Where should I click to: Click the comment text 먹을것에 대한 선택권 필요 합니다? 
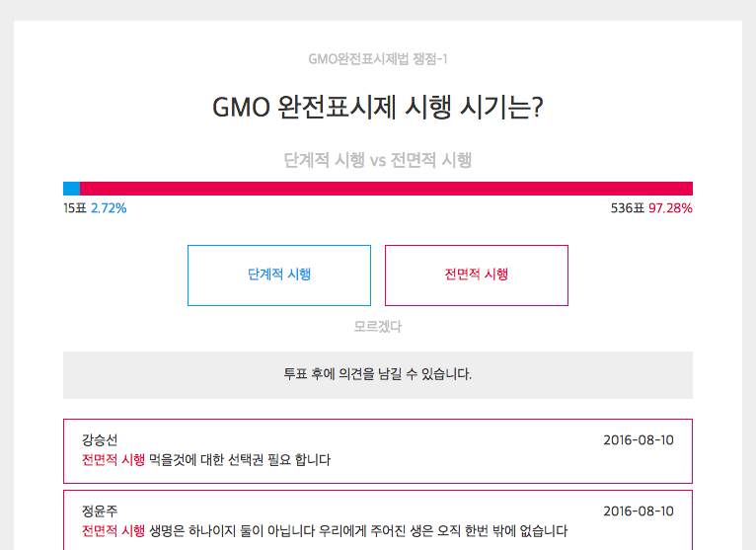click(240, 460)
